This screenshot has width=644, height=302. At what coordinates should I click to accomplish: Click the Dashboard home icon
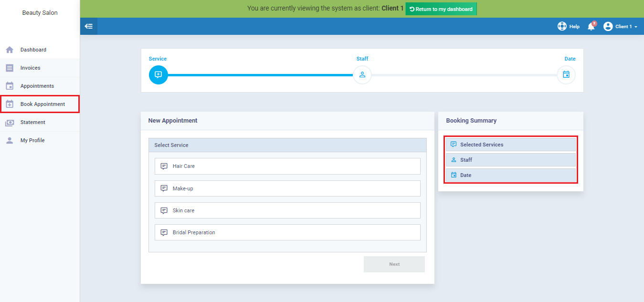pos(10,50)
